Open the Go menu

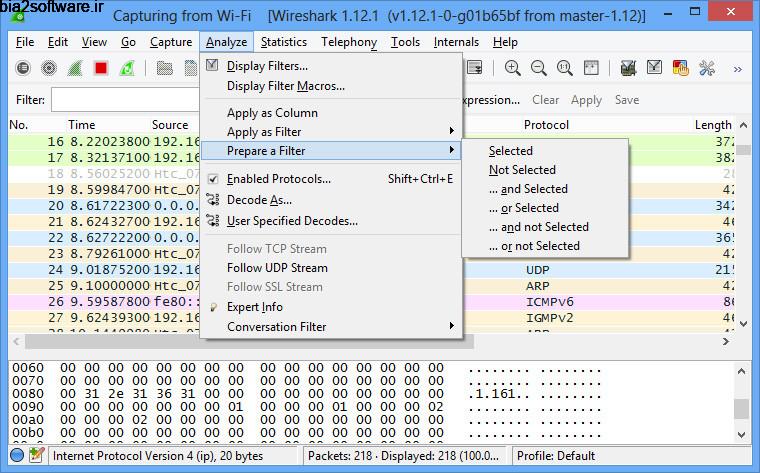[128, 42]
